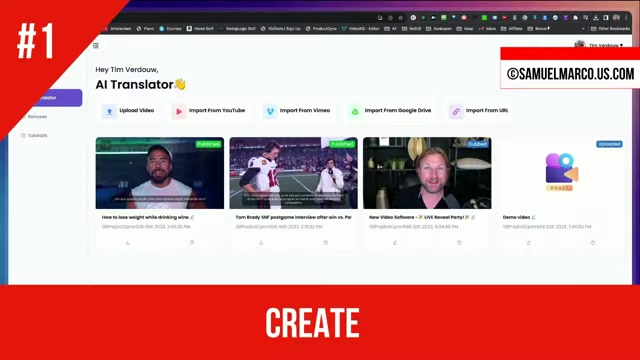Open the Tim Verdouw account dropdown
The width and height of the screenshot is (640, 360).
click(x=599, y=45)
